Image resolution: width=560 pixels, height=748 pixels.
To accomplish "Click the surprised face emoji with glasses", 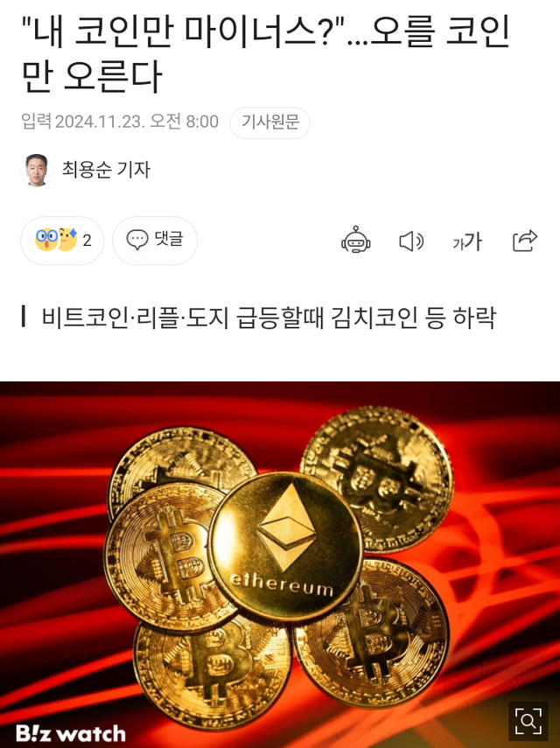I will click(x=46, y=239).
